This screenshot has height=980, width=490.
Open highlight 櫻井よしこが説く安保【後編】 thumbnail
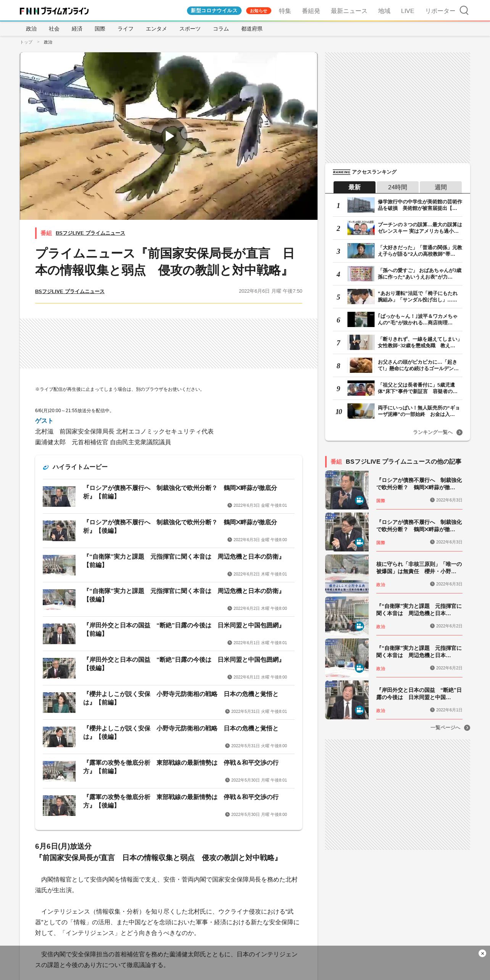59,737
